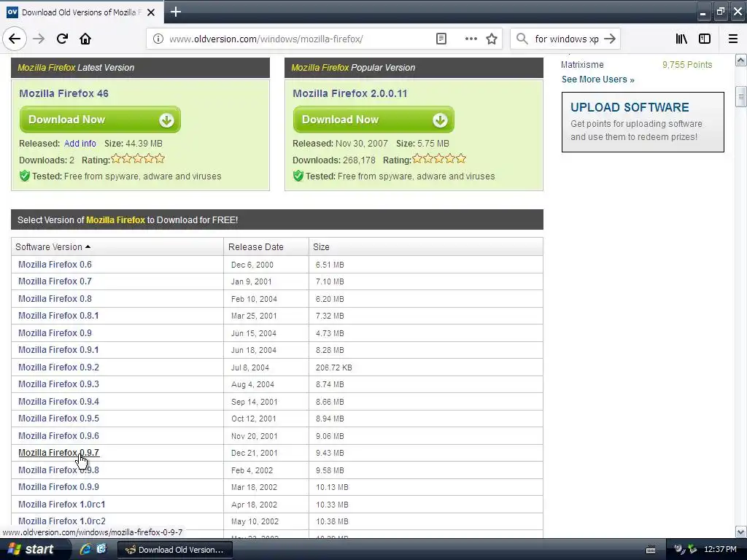Select Download Old Version taskbar button
This screenshot has height=560, width=747.
pos(175,550)
